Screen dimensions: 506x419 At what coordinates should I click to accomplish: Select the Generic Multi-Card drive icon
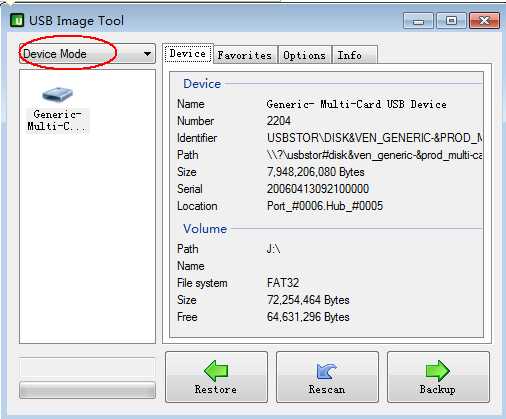click(57, 95)
